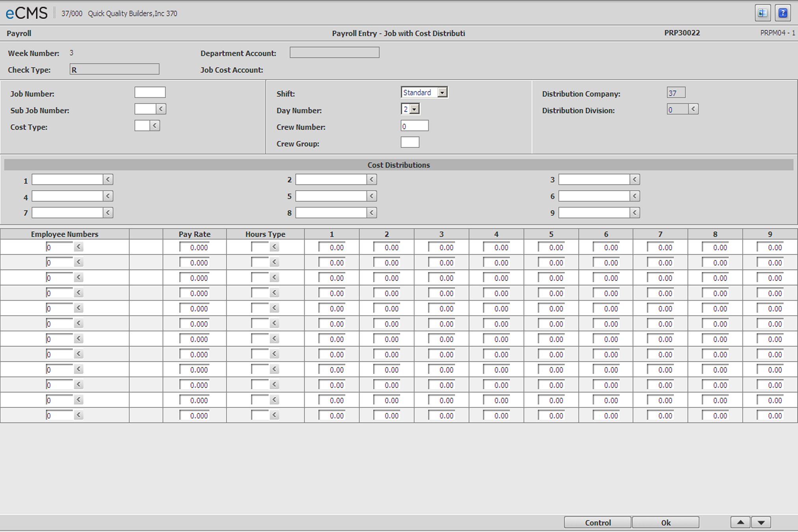The height and width of the screenshot is (532, 798).
Task: Open employee lookup in third table row
Action: point(78,277)
